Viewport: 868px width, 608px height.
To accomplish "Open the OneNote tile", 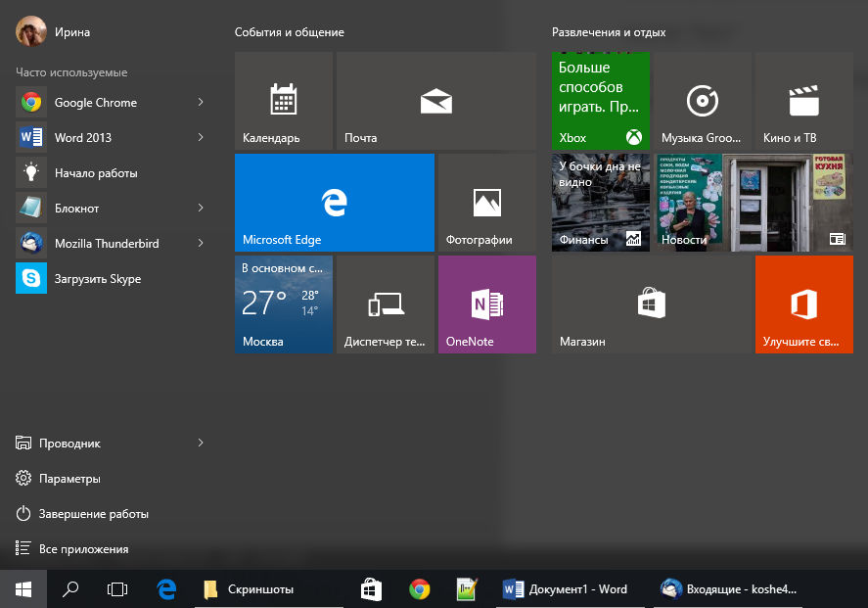I will coord(486,304).
